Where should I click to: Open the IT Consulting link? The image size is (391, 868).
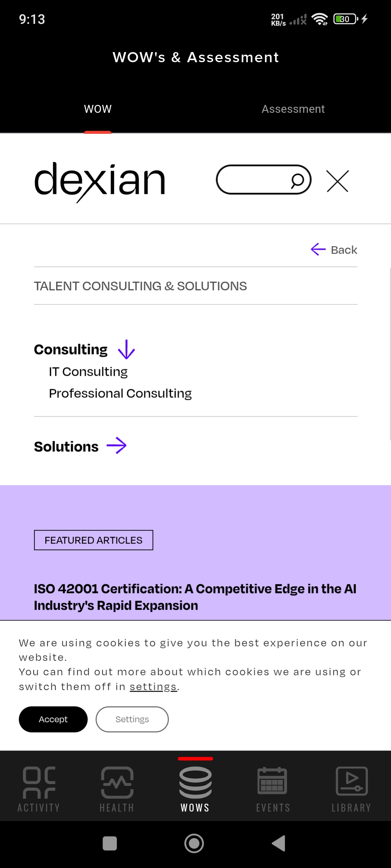pyautogui.click(x=88, y=372)
